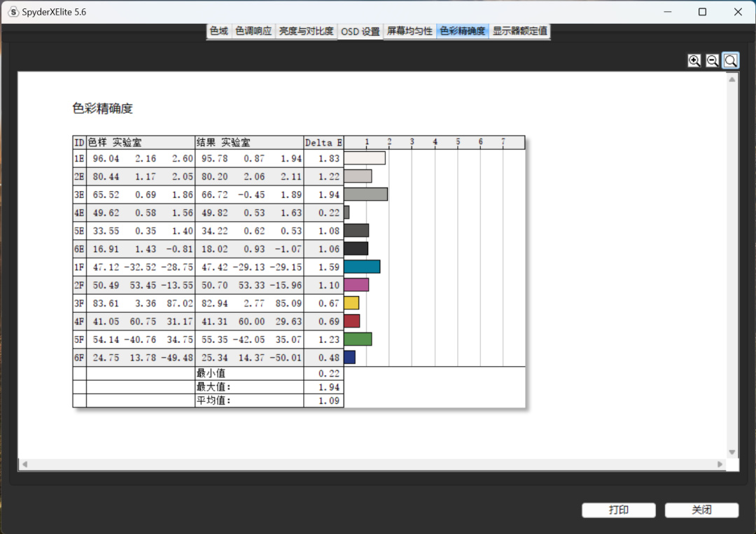
Task: Maximize the SpyderXElite window
Action: [703, 12]
